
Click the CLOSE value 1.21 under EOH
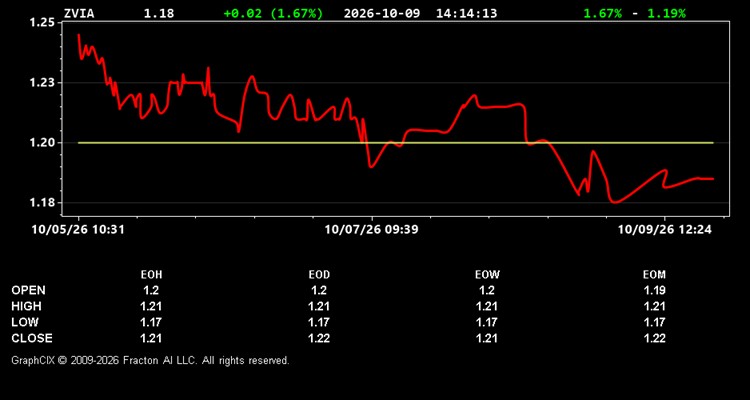click(x=151, y=338)
